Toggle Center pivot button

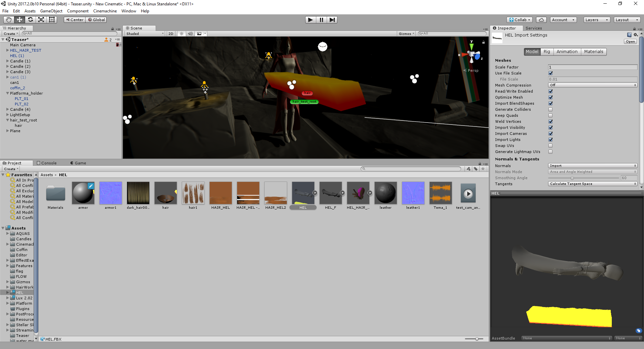pyautogui.click(x=74, y=20)
